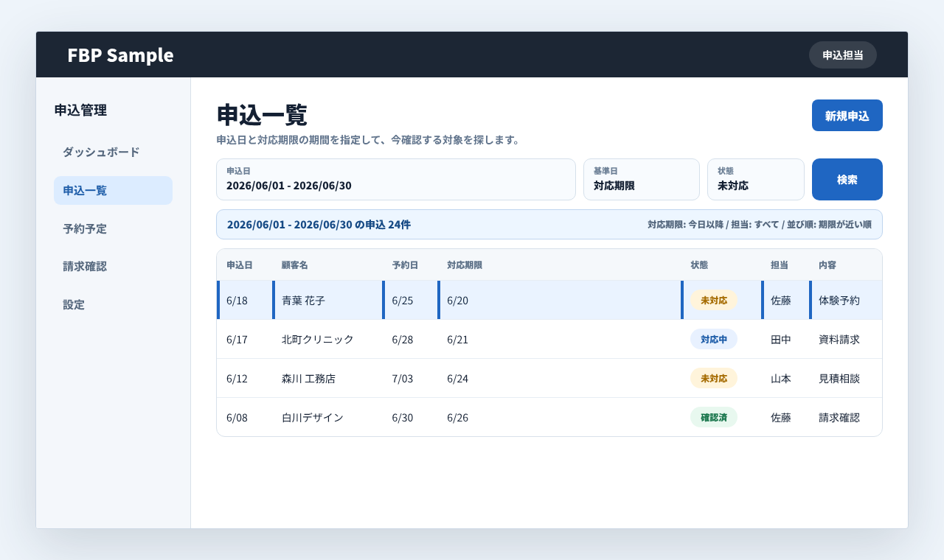Click the 申込管理 sidebar heading

click(x=80, y=111)
